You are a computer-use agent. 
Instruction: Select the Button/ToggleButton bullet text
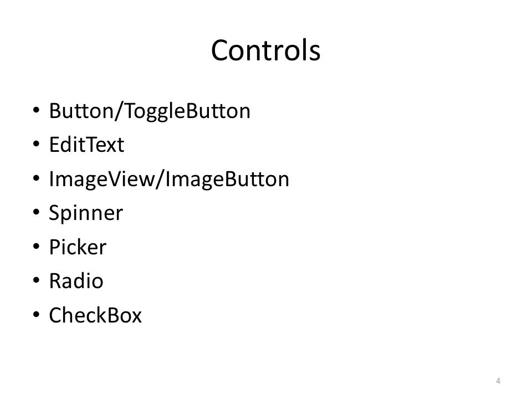pyautogui.click(x=150, y=111)
